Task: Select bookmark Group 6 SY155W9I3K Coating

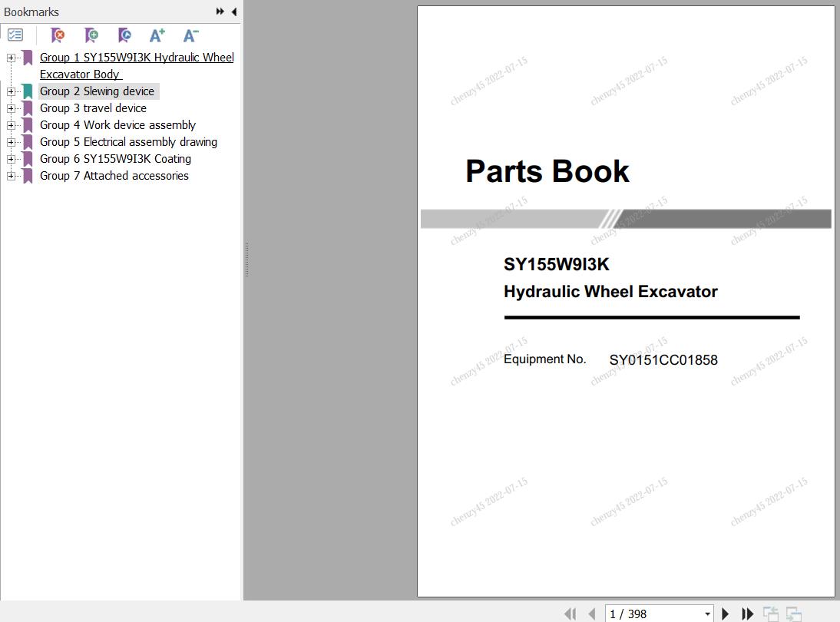Action: tap(116, 159)
